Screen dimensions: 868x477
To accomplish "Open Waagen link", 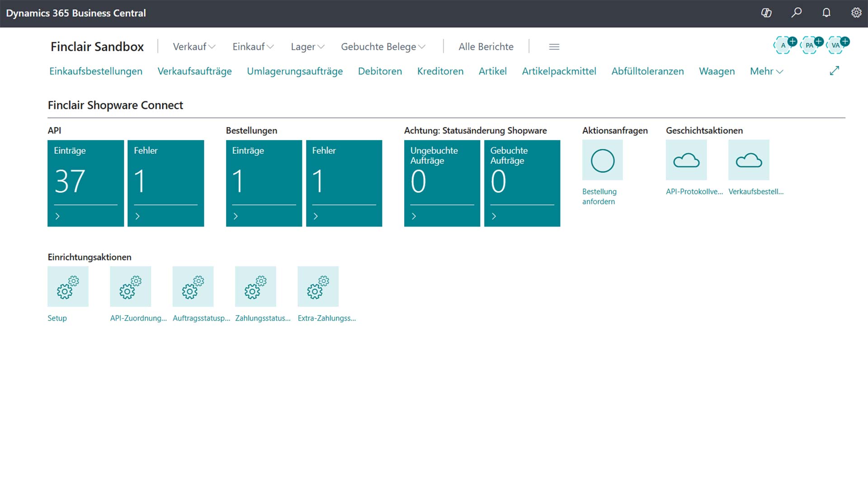I will [717, 71].
